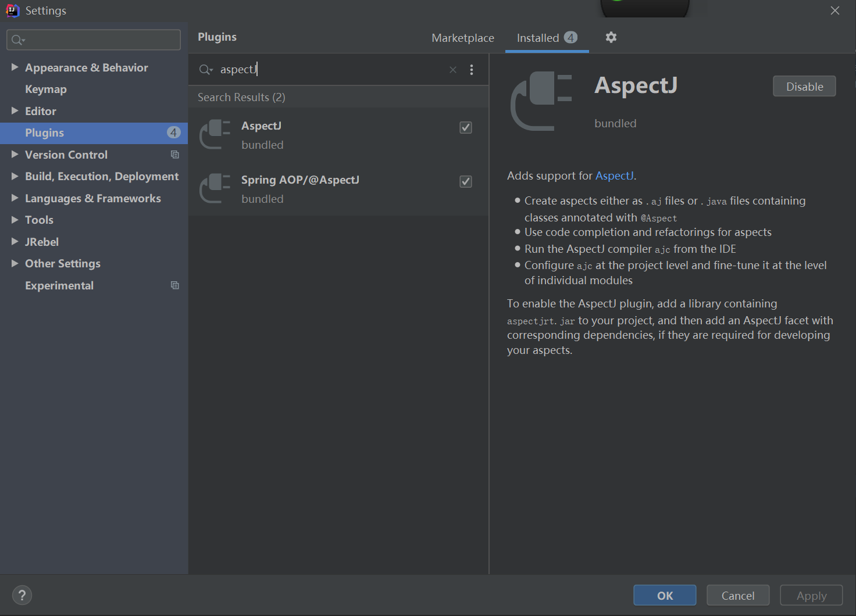
Task: Open the help question mark button
Action: click(22, 595)
